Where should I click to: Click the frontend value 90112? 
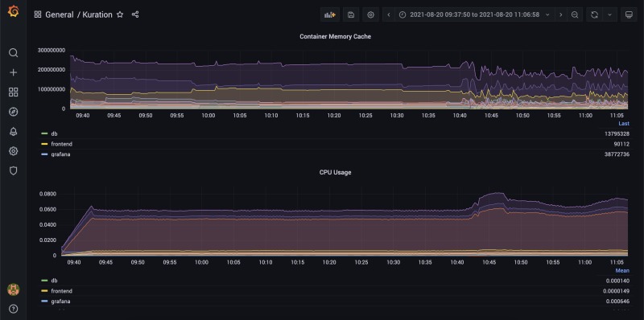621,144
